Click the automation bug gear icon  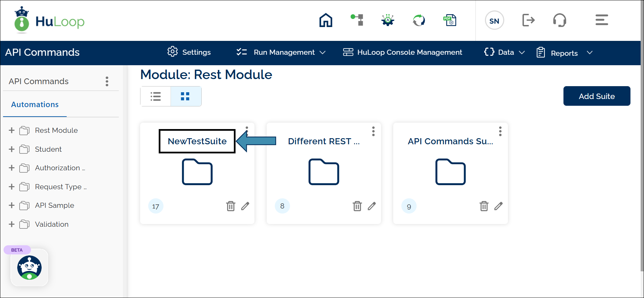point(388,20)
